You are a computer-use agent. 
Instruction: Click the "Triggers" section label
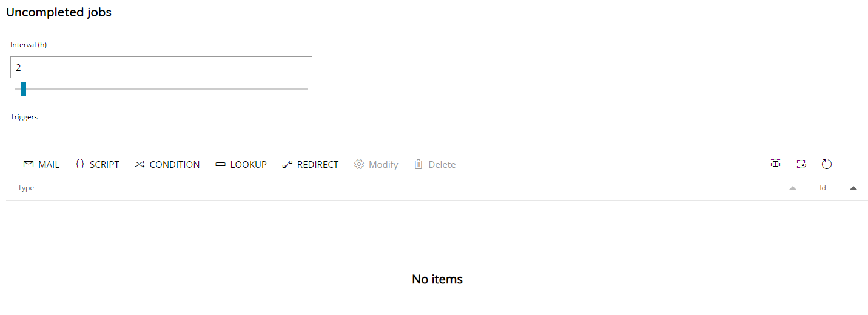[x=24, y=117]
